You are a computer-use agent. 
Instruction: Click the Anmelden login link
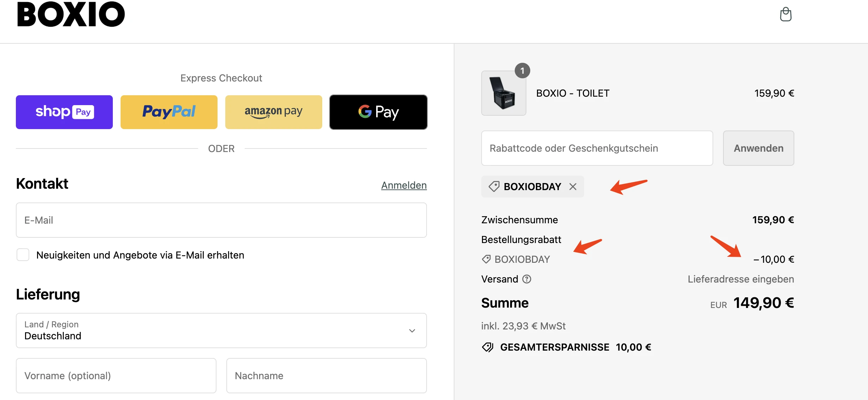[x=404, y=185]
